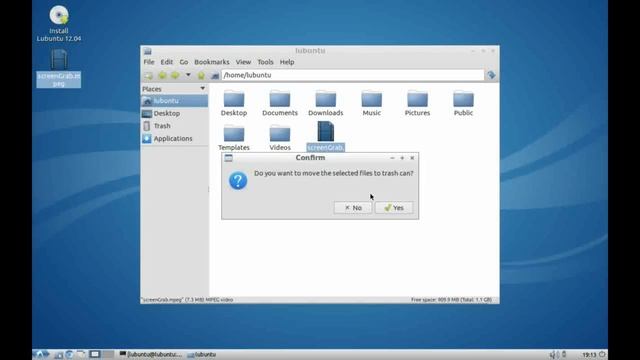
Task: Click the lubuntu file manager taskbar button
Action: click(x=202, y=355)
